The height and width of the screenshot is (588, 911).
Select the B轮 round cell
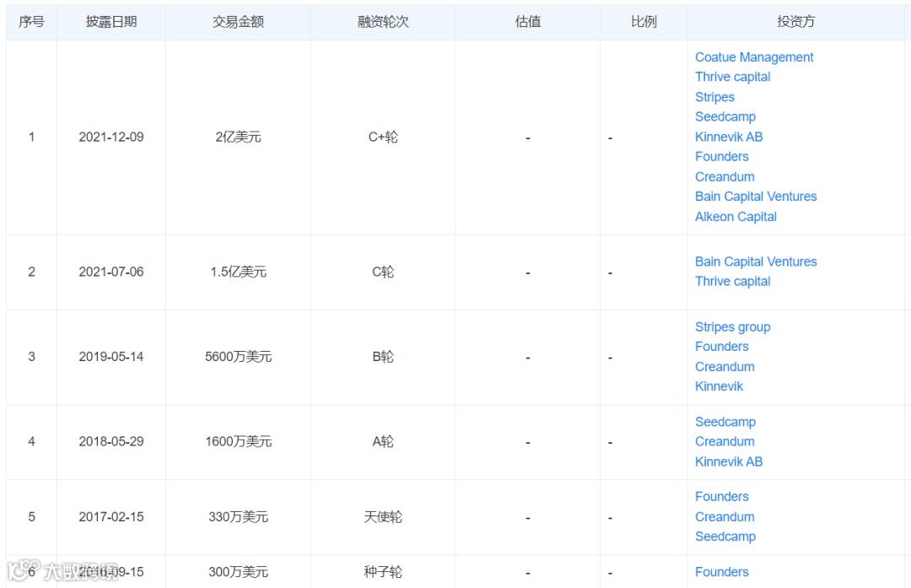[x=383, y=357]
